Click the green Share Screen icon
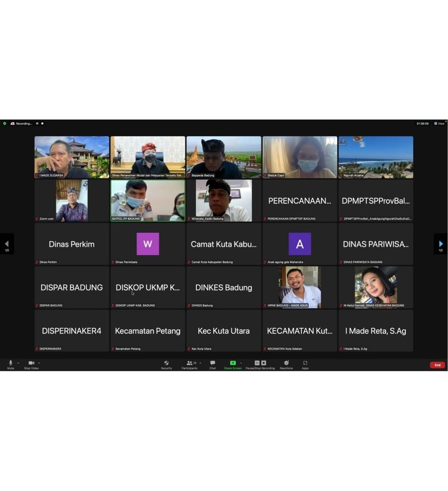This screenshot has height=491, width=448. [233, 363]
